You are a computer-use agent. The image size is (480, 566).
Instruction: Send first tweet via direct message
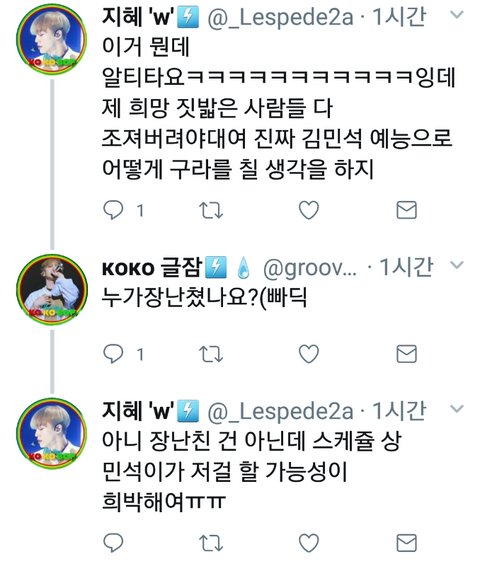pyautogui.click(x=407, y=210)
